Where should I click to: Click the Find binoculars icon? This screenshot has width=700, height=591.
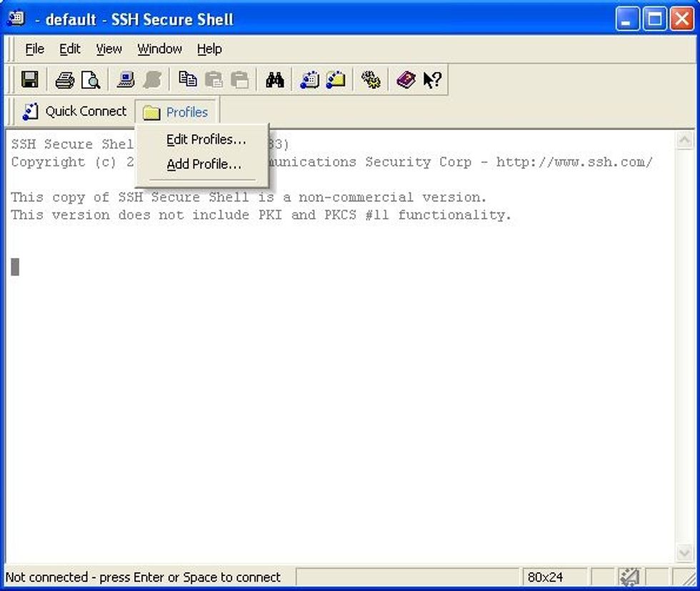tap(274, 80)
